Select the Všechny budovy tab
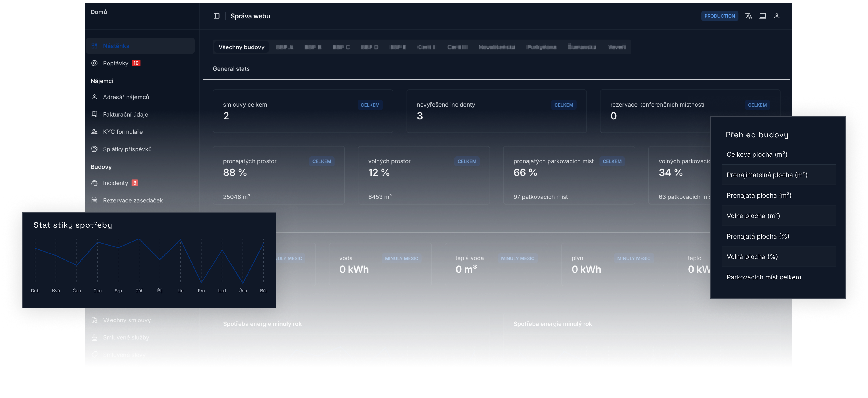This screenshot has width=868, height=398. 241,47
